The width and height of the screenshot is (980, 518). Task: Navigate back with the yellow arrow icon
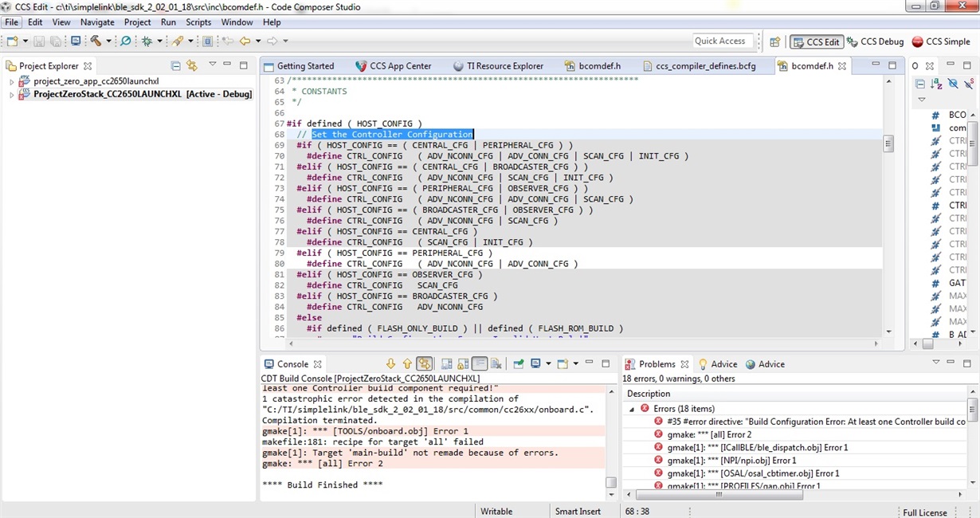[245, 39]
